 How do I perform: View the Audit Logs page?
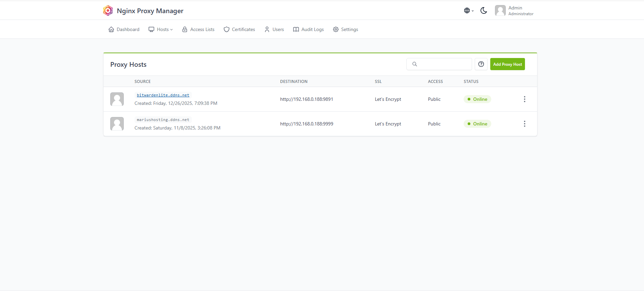pos(309,29)
